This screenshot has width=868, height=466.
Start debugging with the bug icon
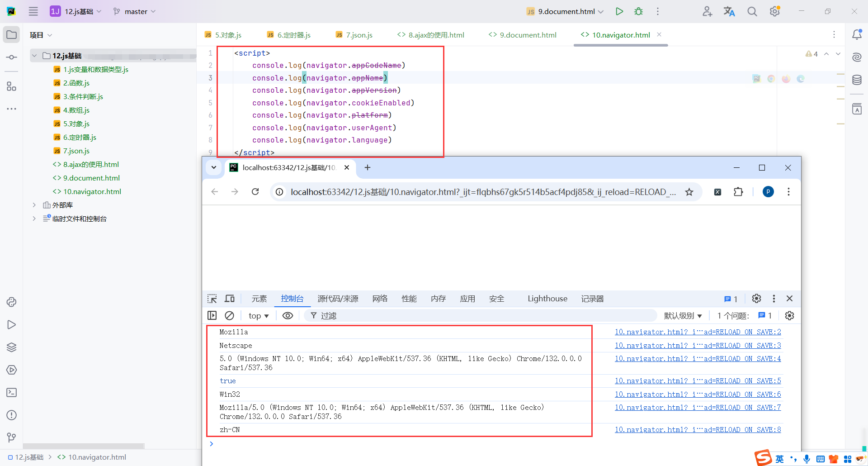point(638,11)
